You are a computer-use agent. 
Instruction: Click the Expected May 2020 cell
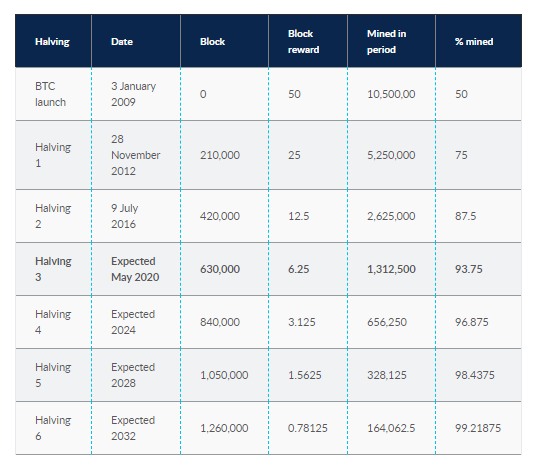(x=135, y=269)
